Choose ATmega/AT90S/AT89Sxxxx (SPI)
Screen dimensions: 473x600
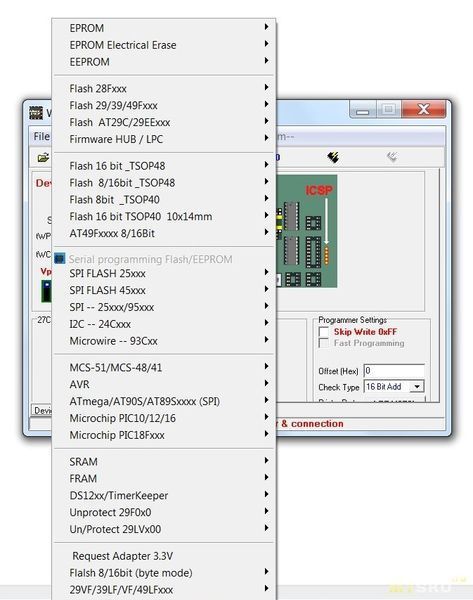164,401
